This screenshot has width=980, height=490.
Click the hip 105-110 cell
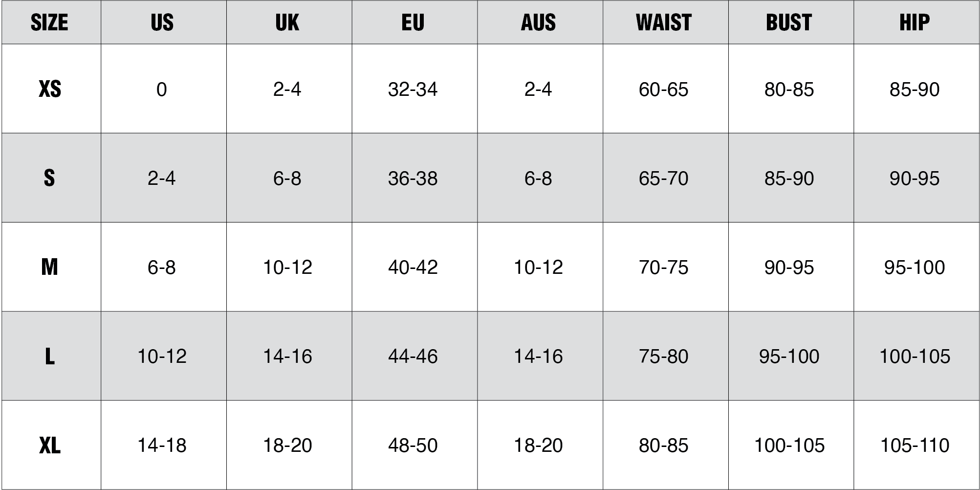coord(915,445)
